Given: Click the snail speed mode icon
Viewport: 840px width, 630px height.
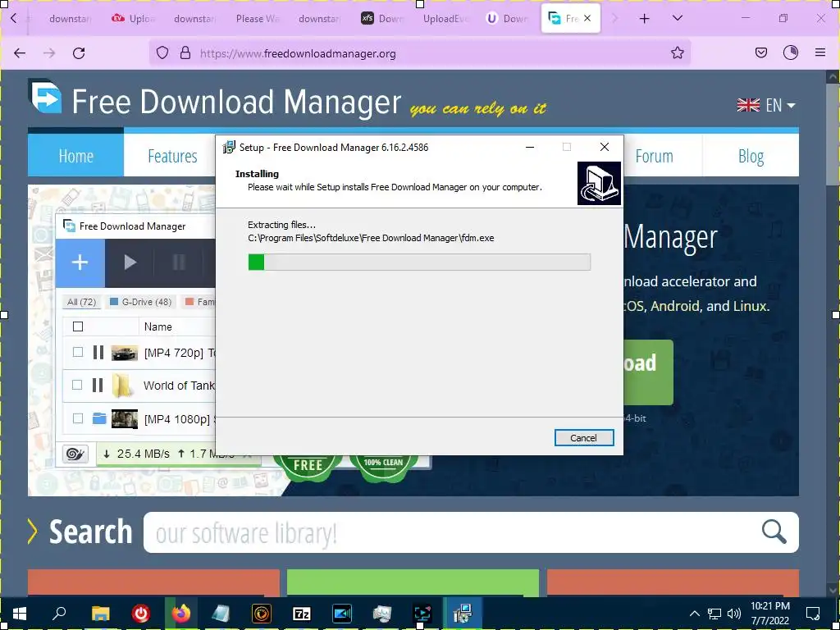Looking at the screenshot, I should coord(75,454).
